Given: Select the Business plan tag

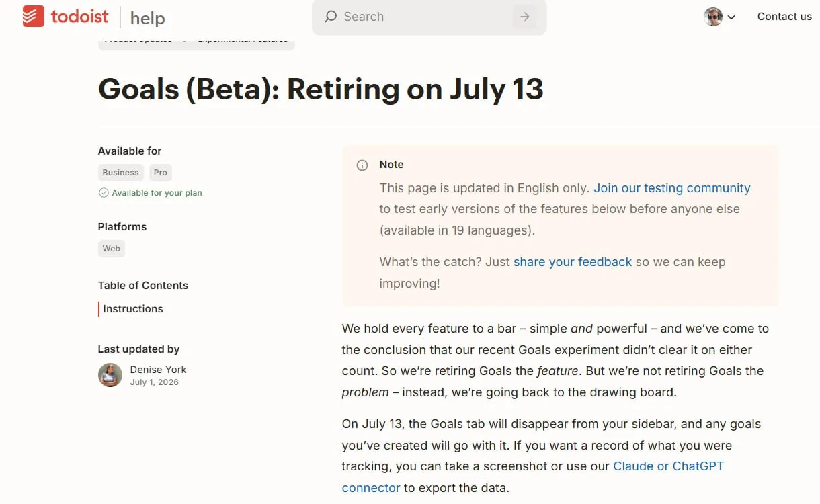Looking at the screenshot, I should [x=121, y=173].
